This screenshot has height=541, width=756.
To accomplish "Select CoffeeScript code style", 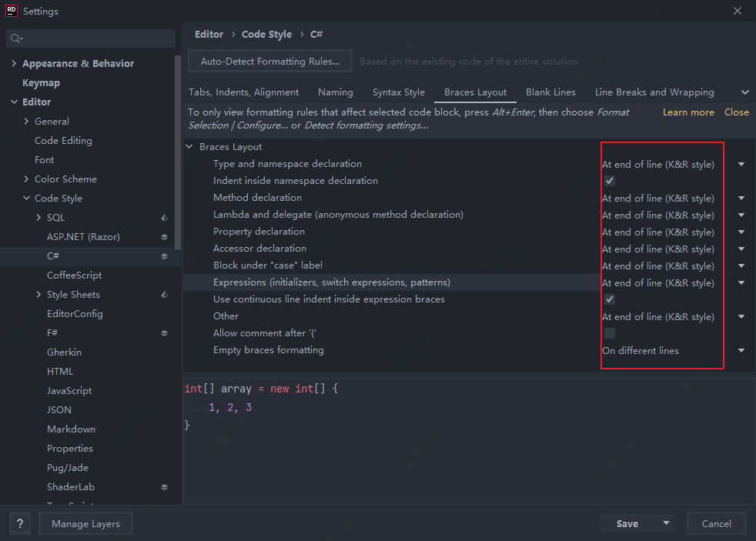I will [x=74, y=276].
